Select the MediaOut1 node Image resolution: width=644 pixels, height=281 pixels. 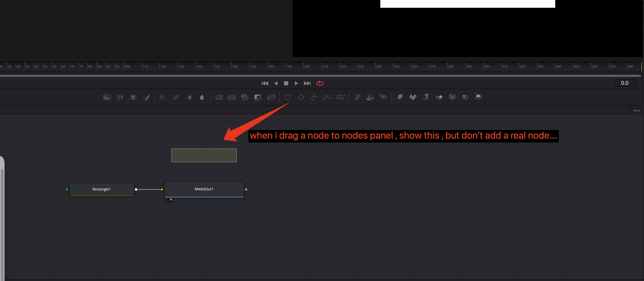[x=204, y=189]
